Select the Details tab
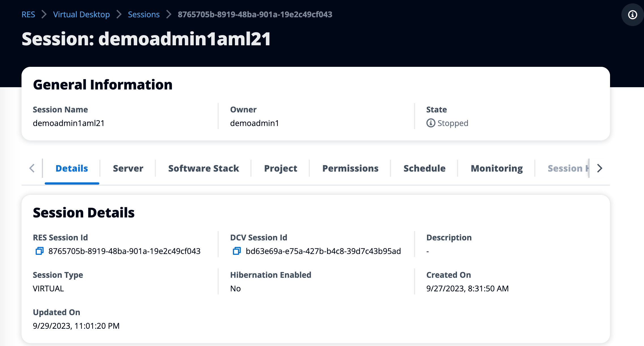The height and width of the screenshot is (346, 644). 71,168
